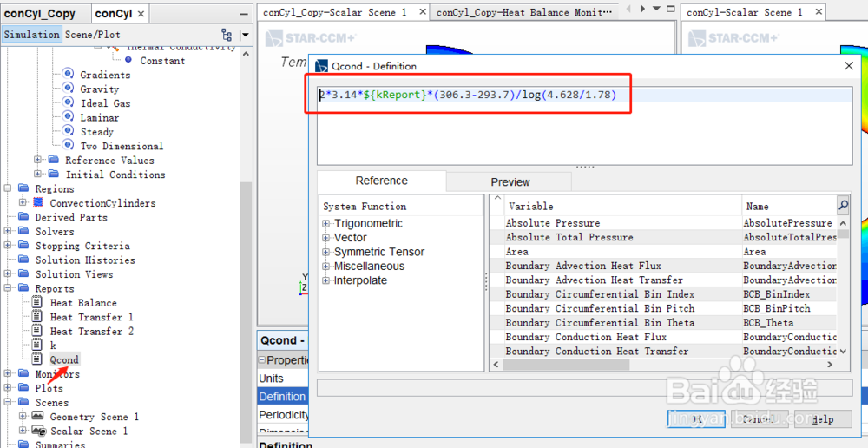Click the Qcond report icon

37,359
